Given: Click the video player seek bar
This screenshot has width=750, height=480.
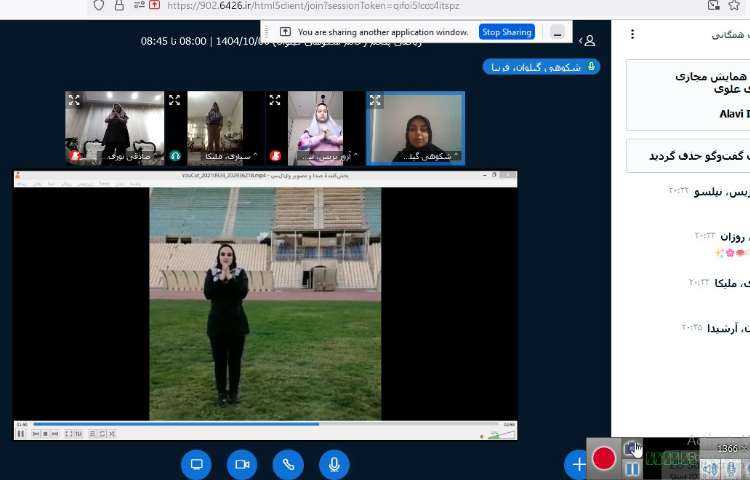Looking at the screenshot, I should [265, 424].
